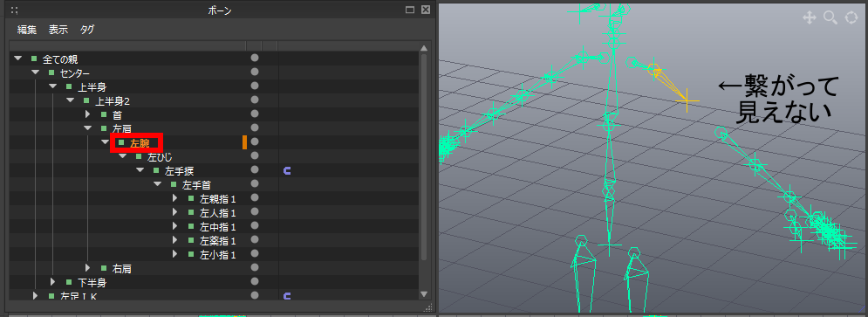The height and width of the screenshot is (317, 868).
Task: Click the undock panel icon in bone manager
Action: tap(410, 10)
